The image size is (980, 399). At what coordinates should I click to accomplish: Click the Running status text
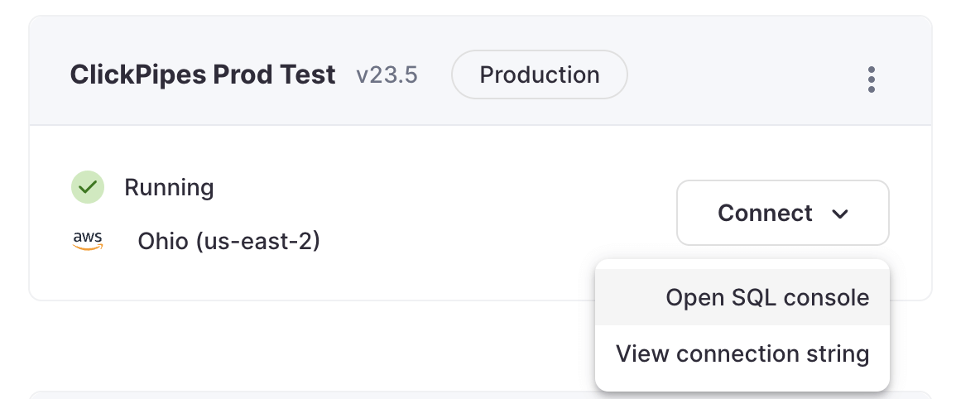169,188
